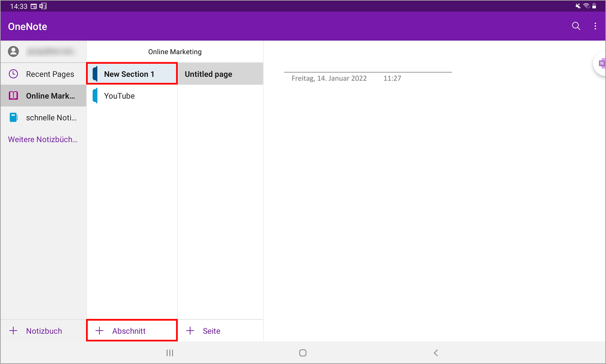
Task: Tap the date Freitag, 14. Januar 2022
Action: click(x=329, y=78)
